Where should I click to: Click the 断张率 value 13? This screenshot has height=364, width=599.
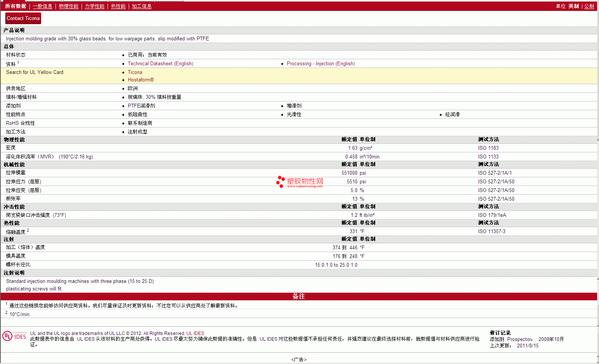pyautogui.click(x=355, y=199)
